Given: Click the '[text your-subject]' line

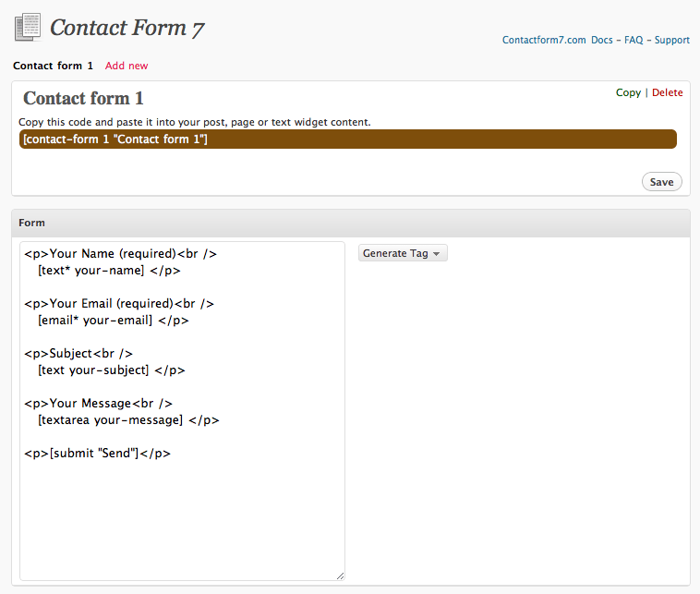Looking at the screenshot, I should [111, 370].
